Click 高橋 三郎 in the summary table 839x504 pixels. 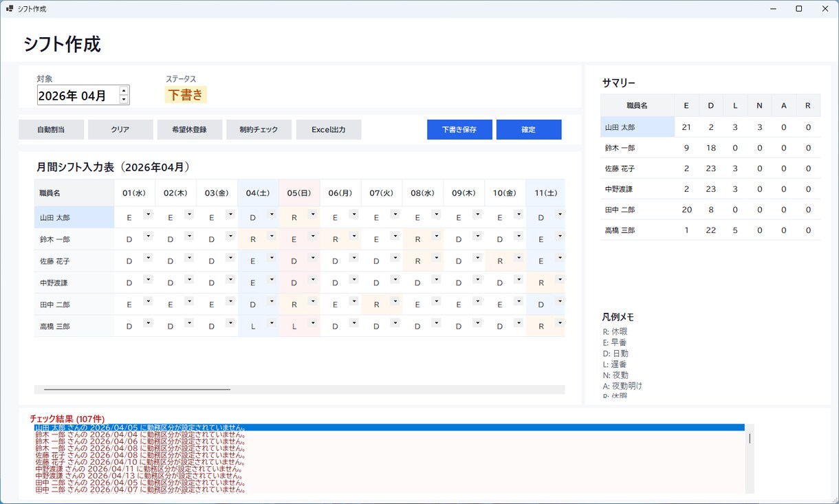click(x=638, y=230)
